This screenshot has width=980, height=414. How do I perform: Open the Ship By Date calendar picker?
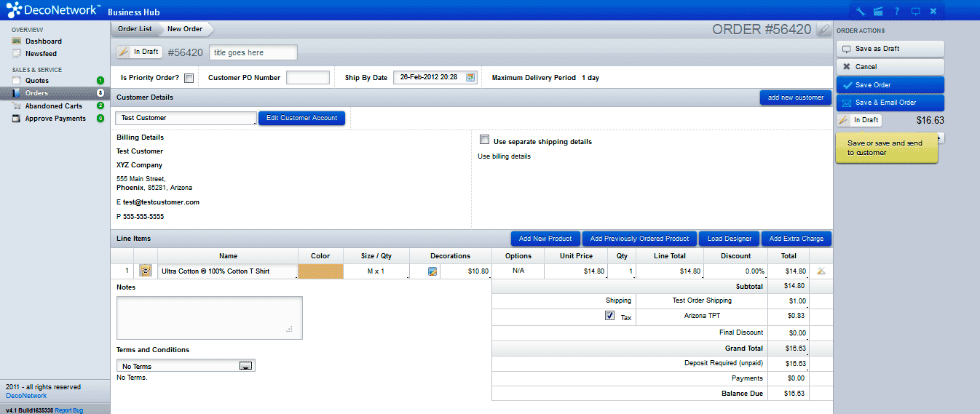pos(470,77)
